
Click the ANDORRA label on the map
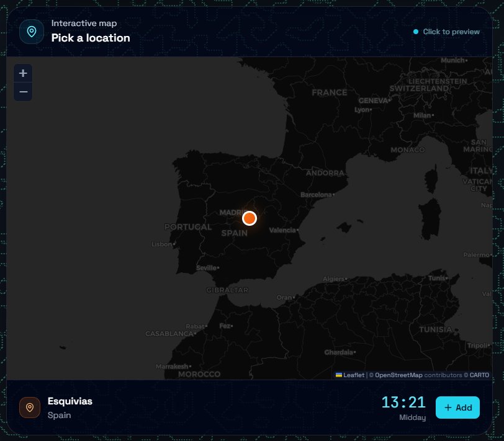coord(325,173)
